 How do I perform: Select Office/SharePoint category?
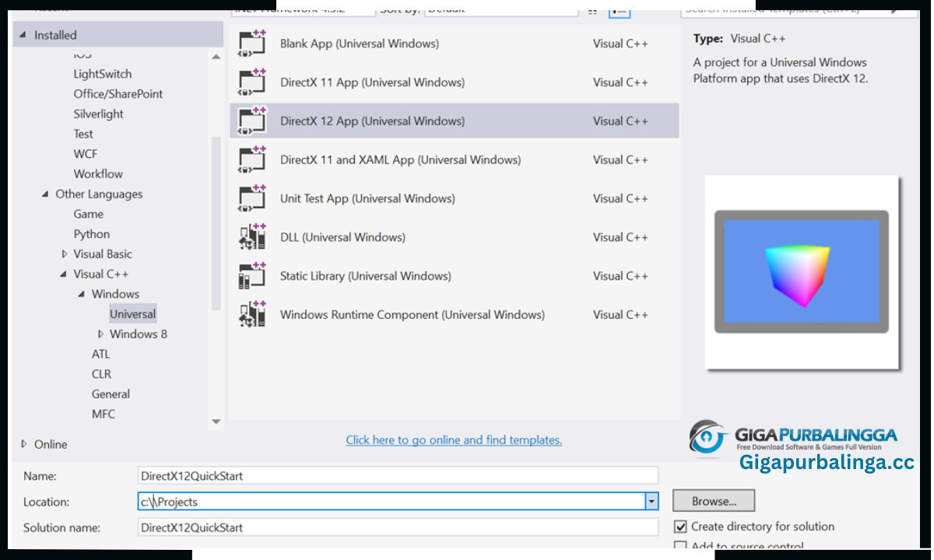118,94
